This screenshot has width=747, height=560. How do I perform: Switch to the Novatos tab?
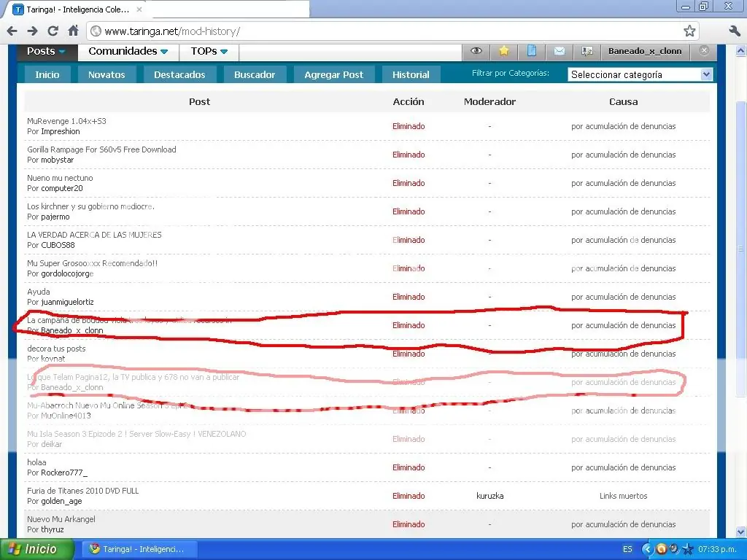pos(107,75)
